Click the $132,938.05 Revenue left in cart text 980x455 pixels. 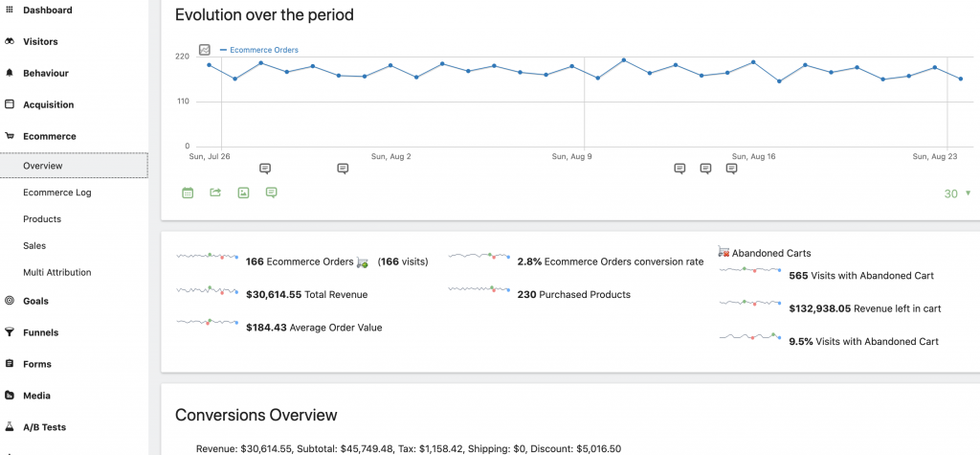[865, 308]
